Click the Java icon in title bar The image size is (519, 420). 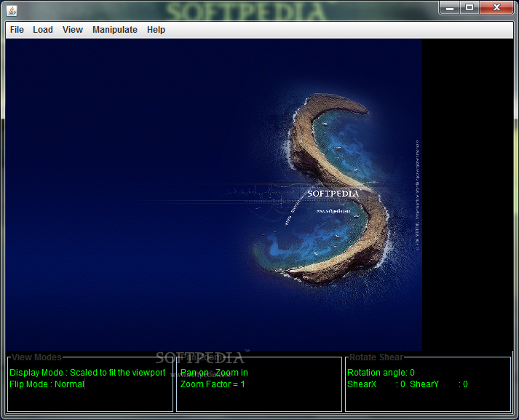tap(12, 11)
